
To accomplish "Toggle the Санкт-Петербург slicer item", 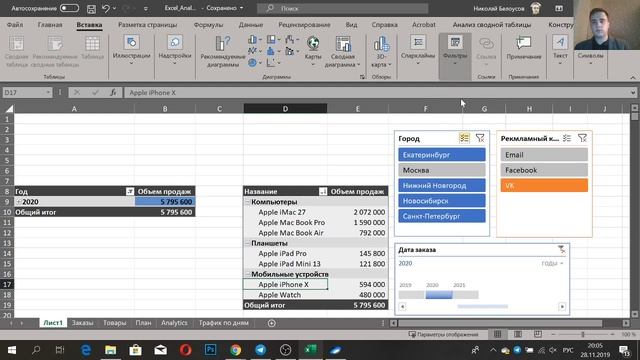I will 442,216.
